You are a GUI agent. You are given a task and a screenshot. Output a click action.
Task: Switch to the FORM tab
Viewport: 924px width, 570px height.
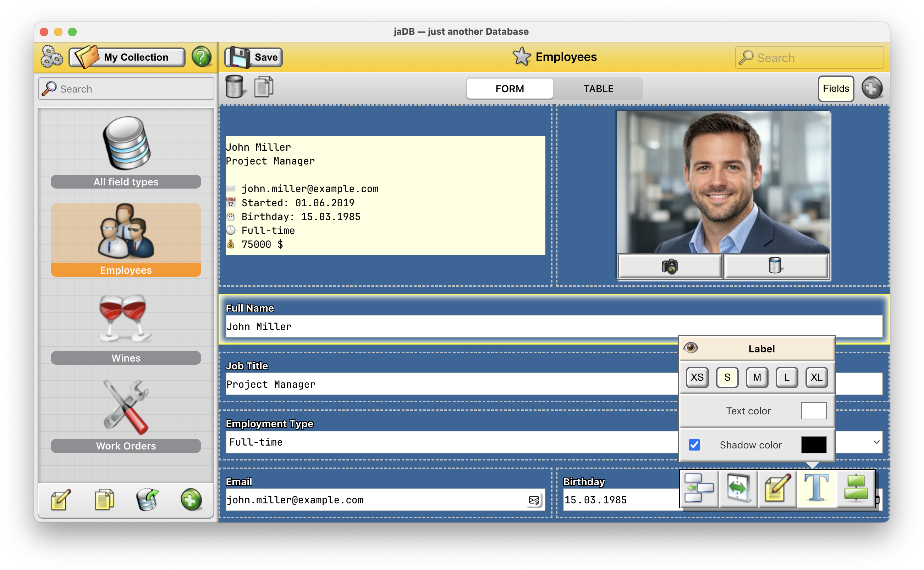point(509,89)
